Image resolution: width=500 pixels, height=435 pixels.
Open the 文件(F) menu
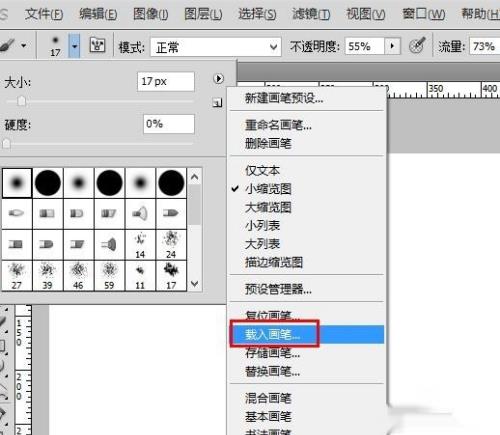[x=44, y=14]
